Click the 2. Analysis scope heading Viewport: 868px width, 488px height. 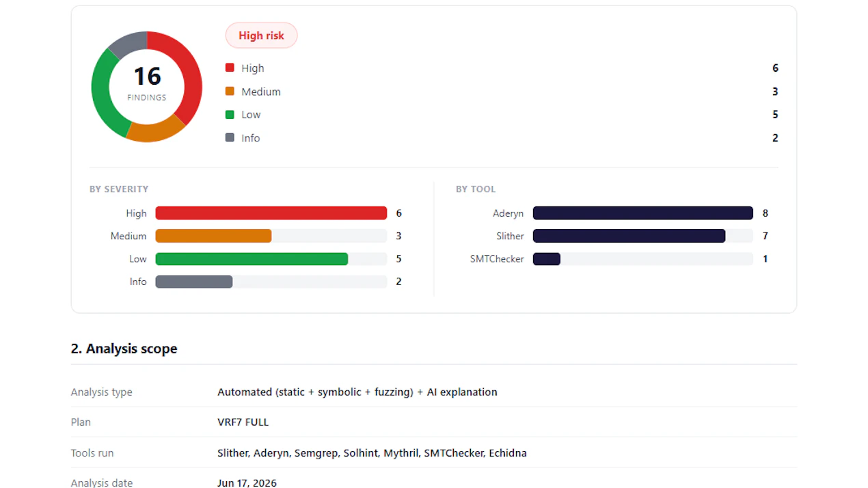(124, 349)
